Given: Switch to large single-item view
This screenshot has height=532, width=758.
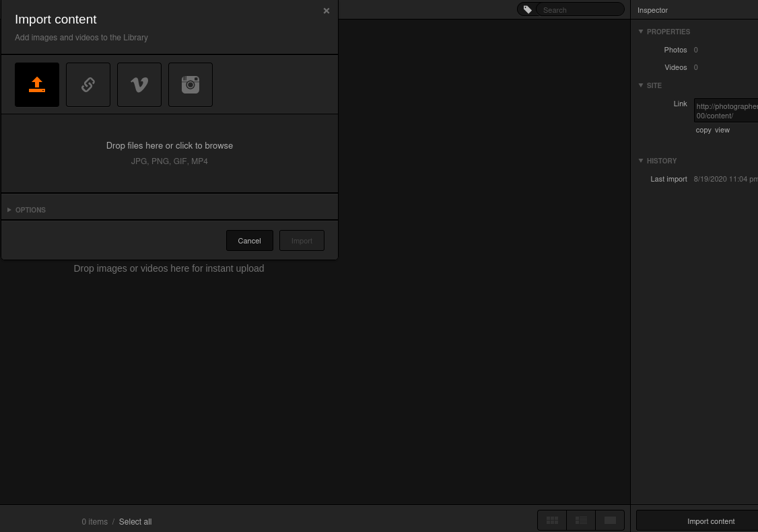Looking at the screenshot, I should tap(610, 521).
